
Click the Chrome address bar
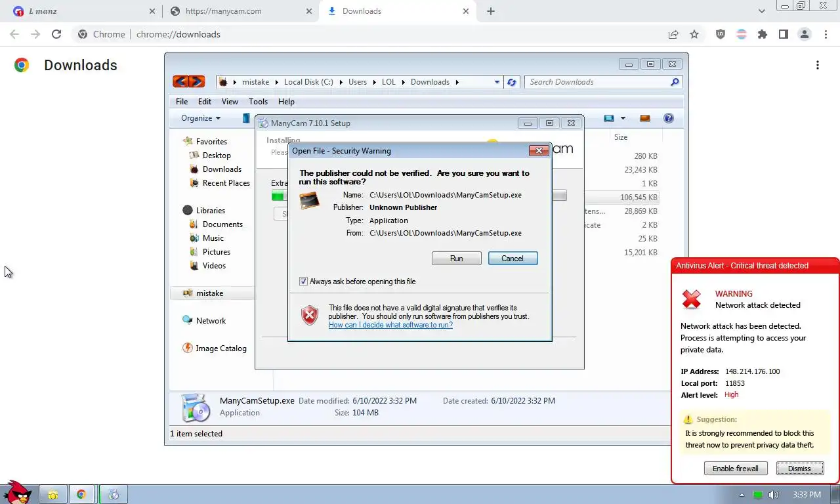pyautogui.click(x=367, y=34)
